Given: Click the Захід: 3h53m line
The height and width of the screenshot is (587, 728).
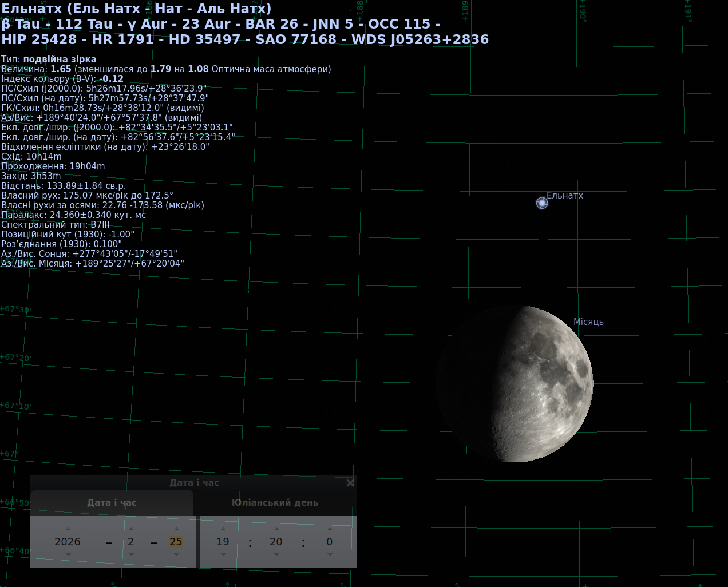Looking at the screenshot, I should pyautogui.click(x=31, y=176).
